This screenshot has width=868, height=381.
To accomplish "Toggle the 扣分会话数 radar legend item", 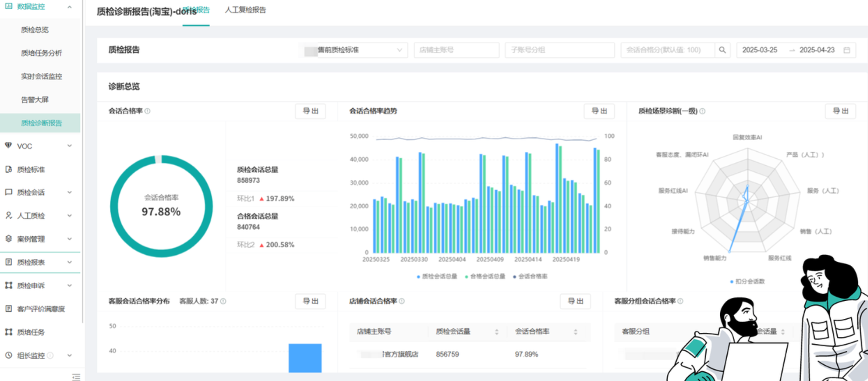I will tap(747, 282).
